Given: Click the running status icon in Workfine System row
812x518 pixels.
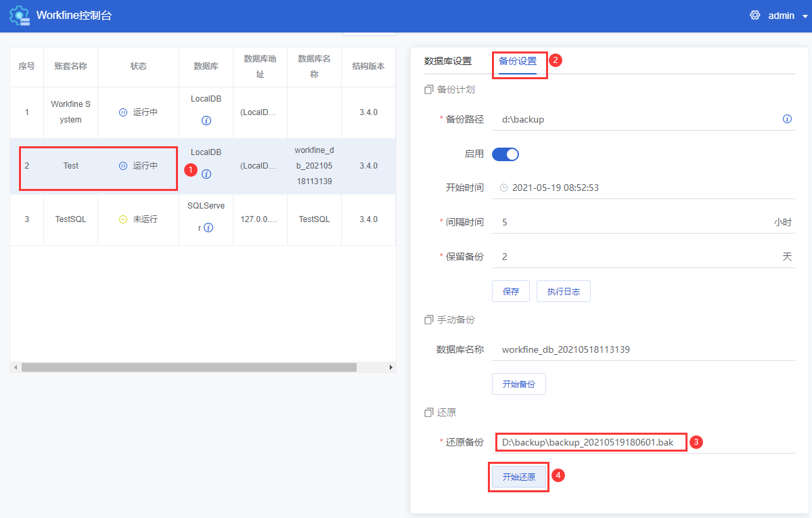Looking at the screenshot, I should [123, 112].
